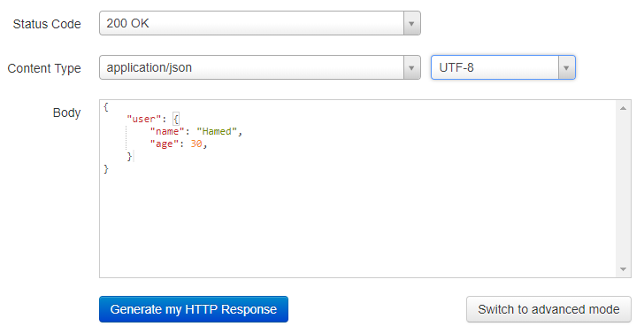The width and height of the screenshot is (644, 334).
Task: Click the body scrollbar up arrow
Action: click(x=623, y=108)
